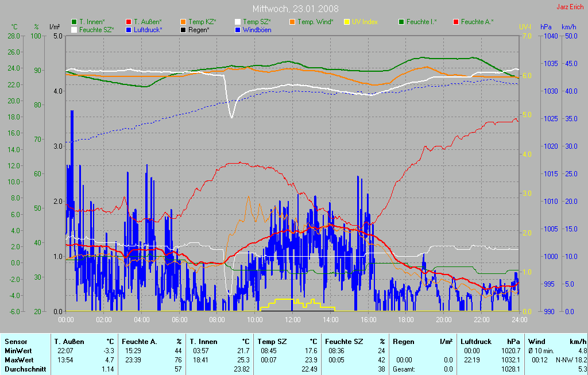Screen dimensions: 588x375
Task: Click the average outside temperature '1.14'
Action: 107,369
